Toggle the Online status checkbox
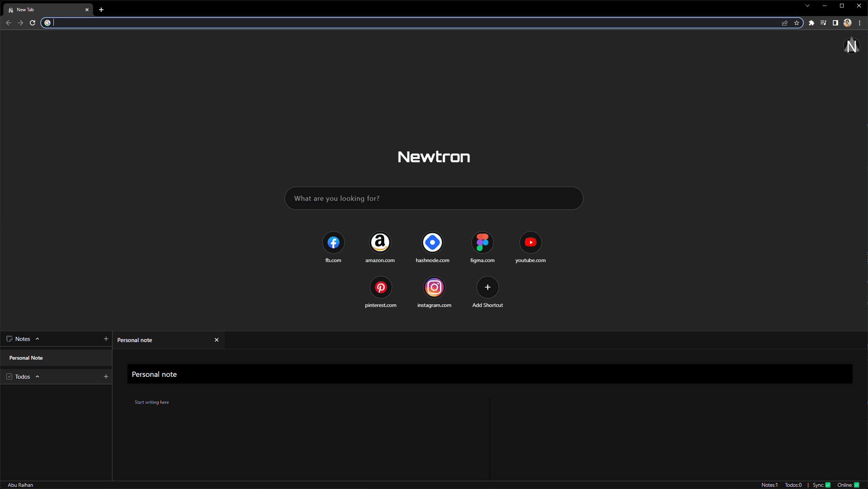Screen dimensions: 868x489 [x=857, y=485]
